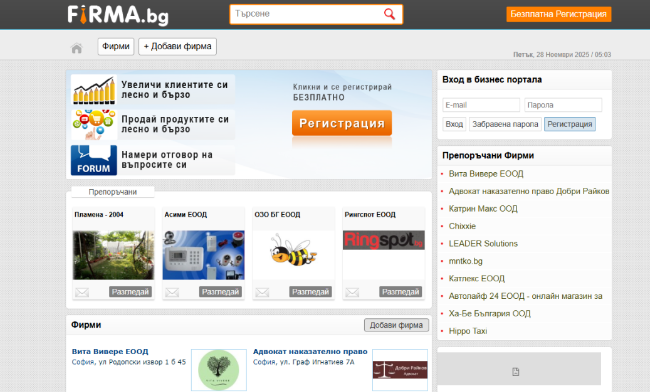Click envelope icon under Асими ЕООД
This screenshot has width=650, height=392.
pos(172,292)
